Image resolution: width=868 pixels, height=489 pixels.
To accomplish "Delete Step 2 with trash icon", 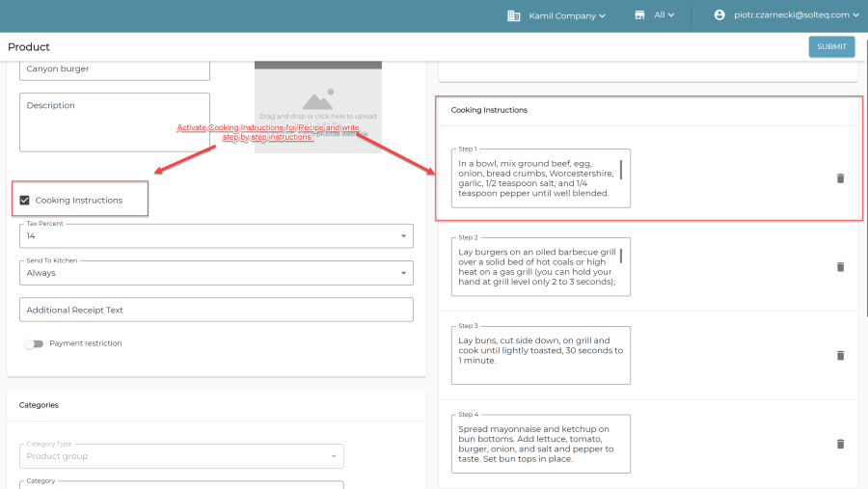I will (x=840, y=267).
